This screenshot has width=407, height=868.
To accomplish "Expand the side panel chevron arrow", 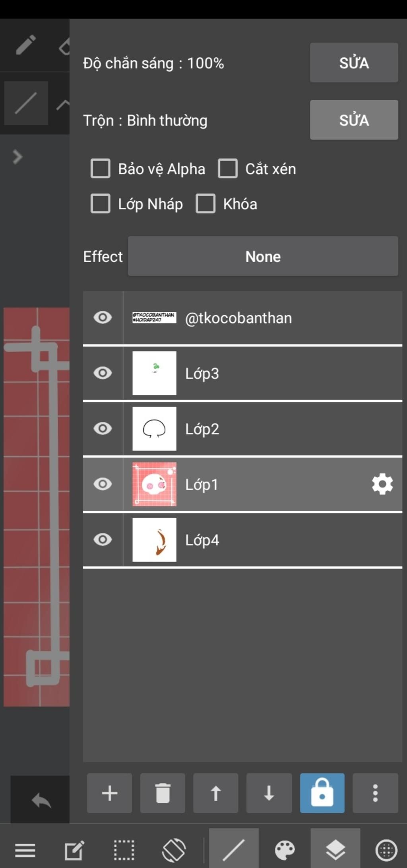I will pyautogui.click(x=17, y=157).
